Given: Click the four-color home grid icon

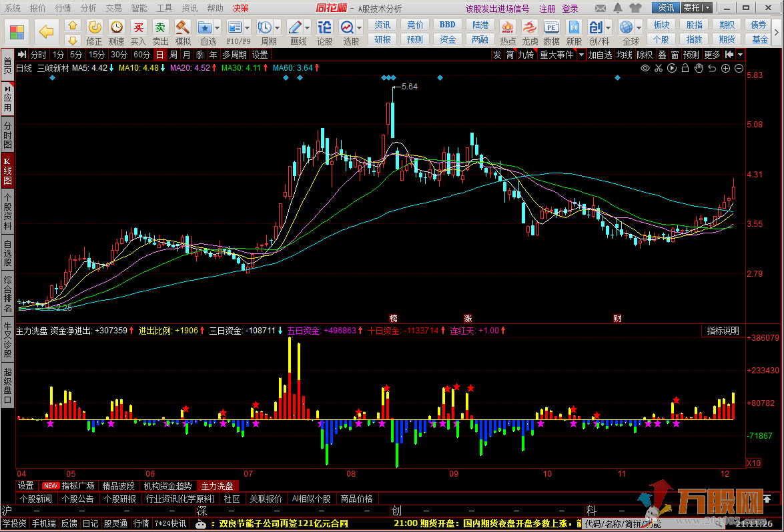Looking at the screenshot, I should click(x=17, y=32).
